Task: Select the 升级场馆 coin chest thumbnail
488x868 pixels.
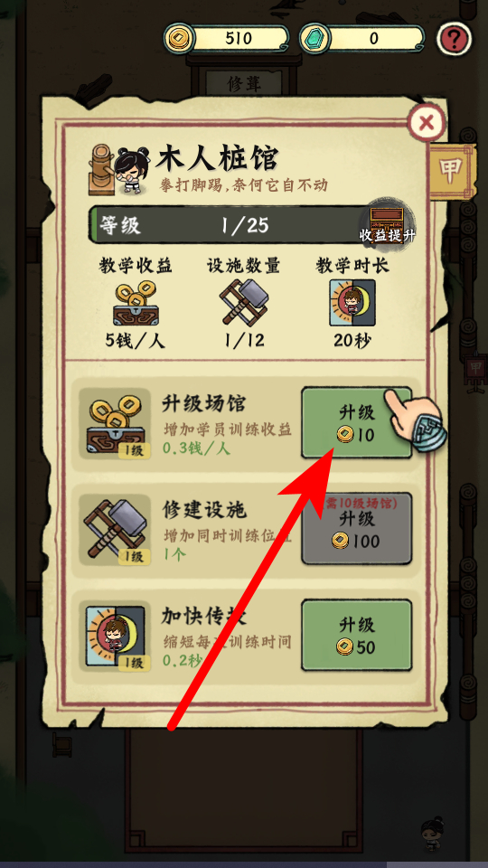Action: pyautogui.click(x=115, y=423)
